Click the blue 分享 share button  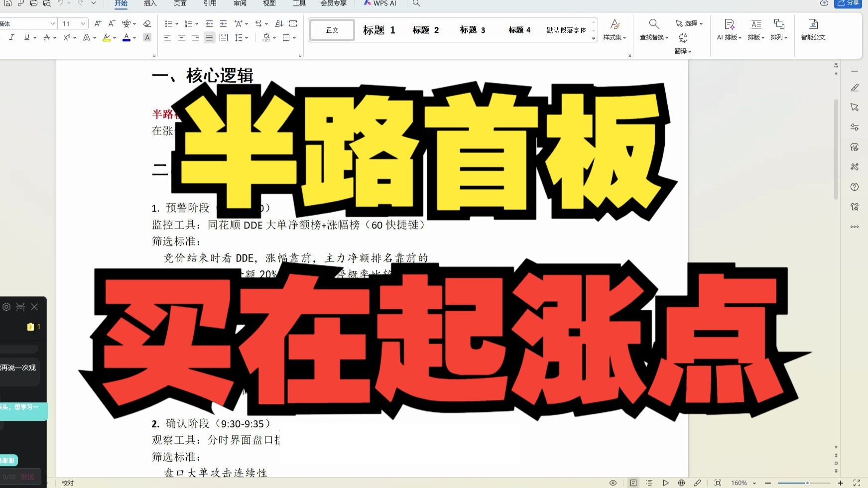pyautogui.click(x=848, y=3)
